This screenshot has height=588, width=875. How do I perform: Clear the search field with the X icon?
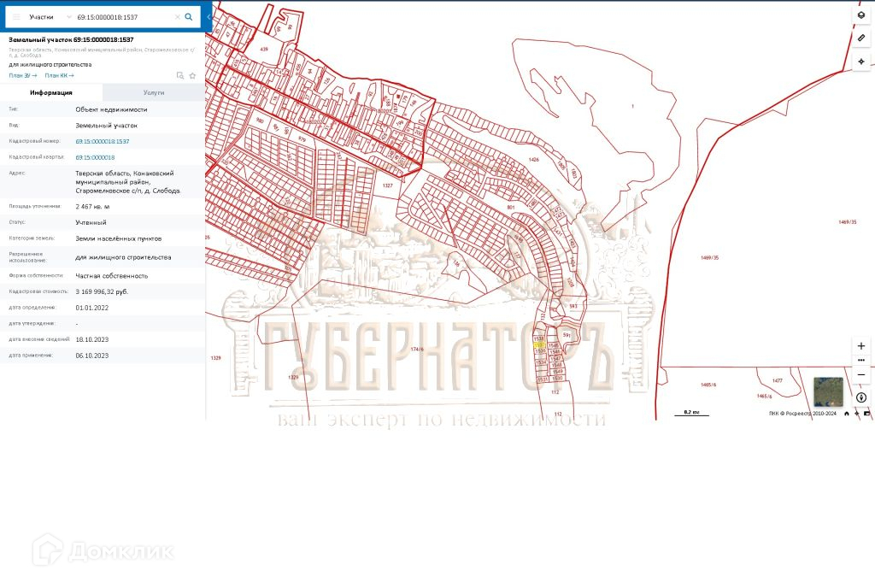pyautogui.click(x=178, y=17)
